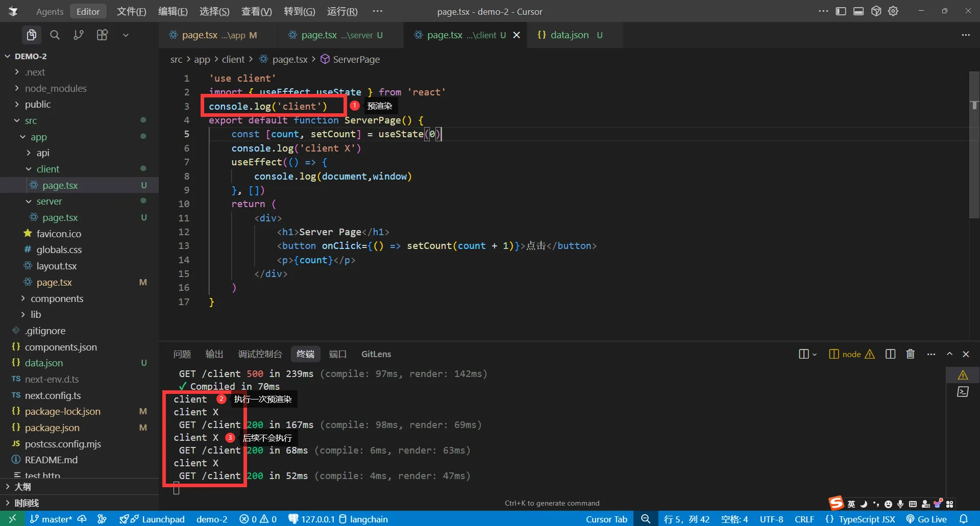
Task: Open the Source Control branch icon
Action: point(78,35)
